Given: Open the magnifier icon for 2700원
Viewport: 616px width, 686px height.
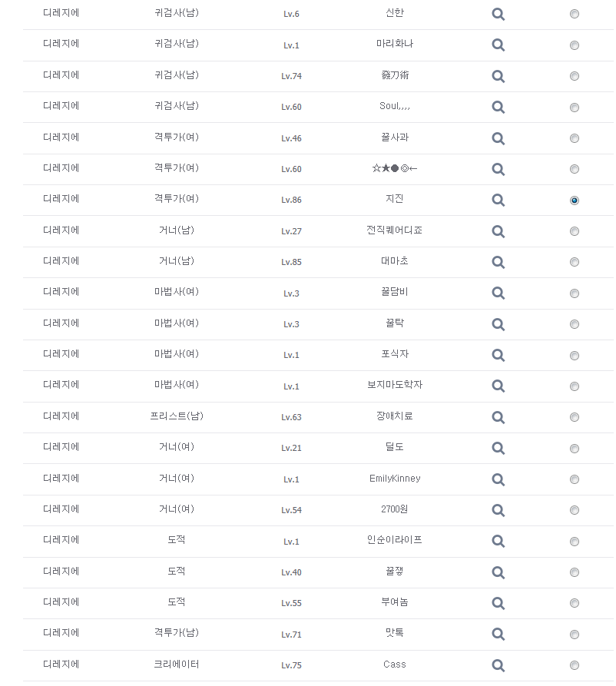Looking at the screenshot, I should [498, 510].
